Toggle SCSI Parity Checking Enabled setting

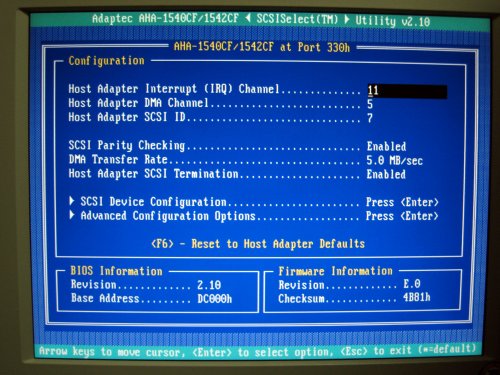(386, 147)
